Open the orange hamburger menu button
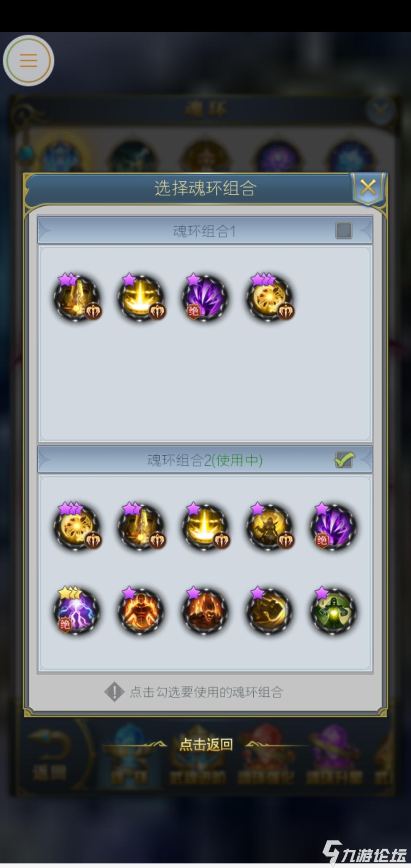The image size is (411, 868). point(29,60)
